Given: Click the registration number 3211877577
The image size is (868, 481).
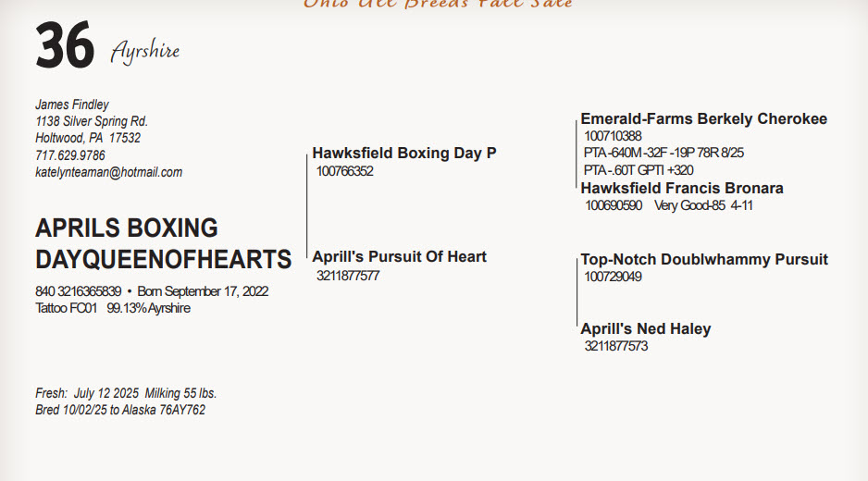Looking at the screenshot, I should pyautogui.click(x=348, y=276).
